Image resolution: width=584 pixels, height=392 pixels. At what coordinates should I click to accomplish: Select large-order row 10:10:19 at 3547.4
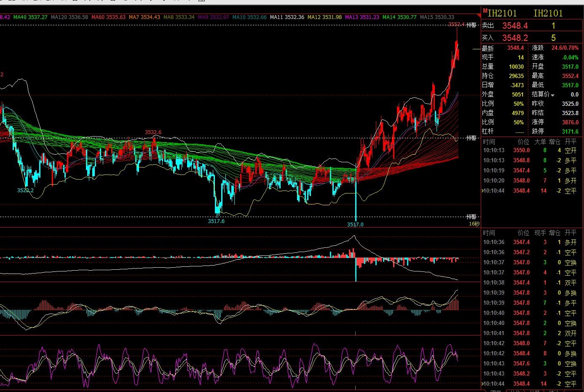point(532,171)
